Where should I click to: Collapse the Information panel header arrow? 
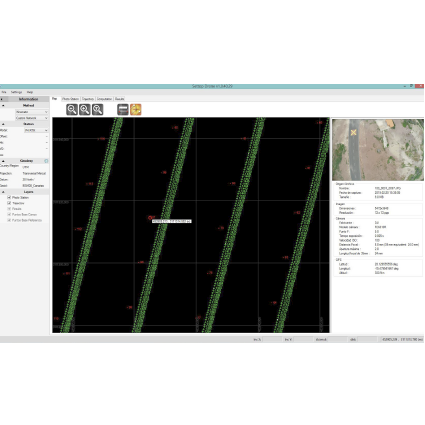(x=2, y=99)
